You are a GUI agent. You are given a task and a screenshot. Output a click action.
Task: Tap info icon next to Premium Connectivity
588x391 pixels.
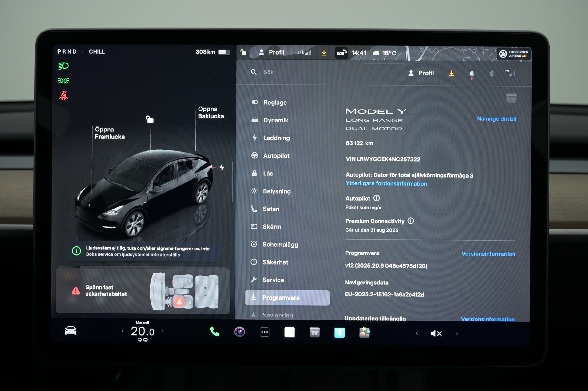pos(411,221)
